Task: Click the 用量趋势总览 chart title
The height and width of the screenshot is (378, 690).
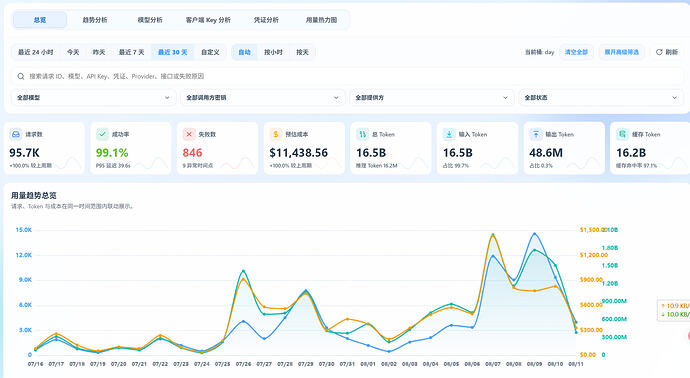Action: pos(33,195)
